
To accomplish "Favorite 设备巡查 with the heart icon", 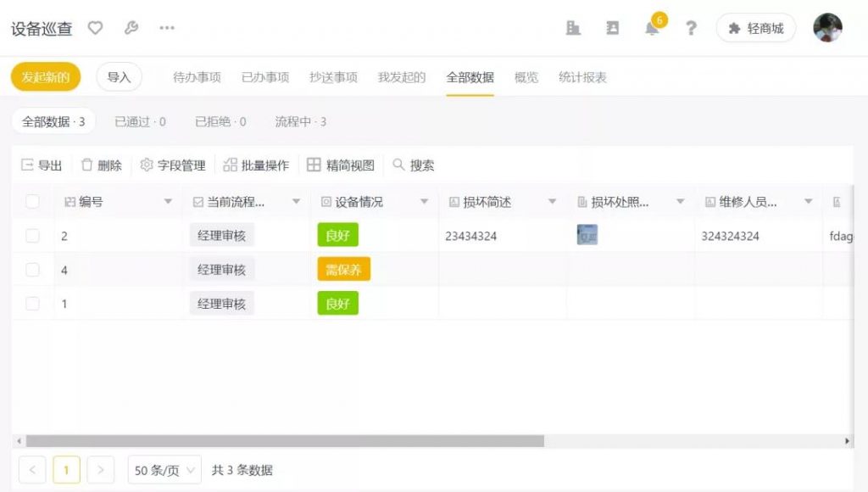I will [94, 28].
